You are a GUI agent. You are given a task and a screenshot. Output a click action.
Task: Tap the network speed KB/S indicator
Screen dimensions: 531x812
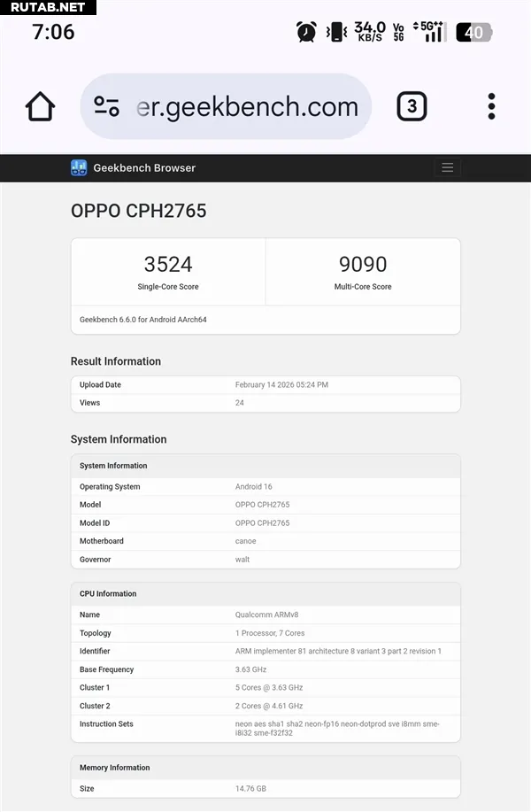coord(370,33)
